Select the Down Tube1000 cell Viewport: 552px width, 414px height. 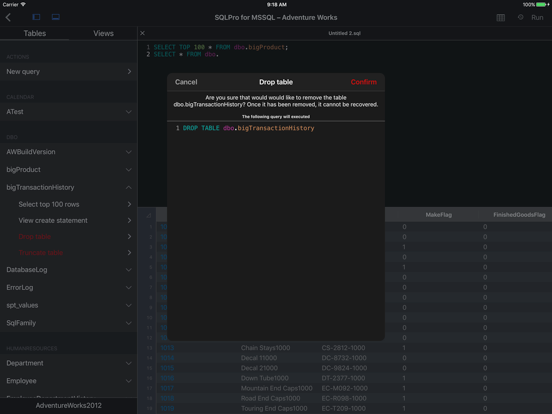coord(265,378)
